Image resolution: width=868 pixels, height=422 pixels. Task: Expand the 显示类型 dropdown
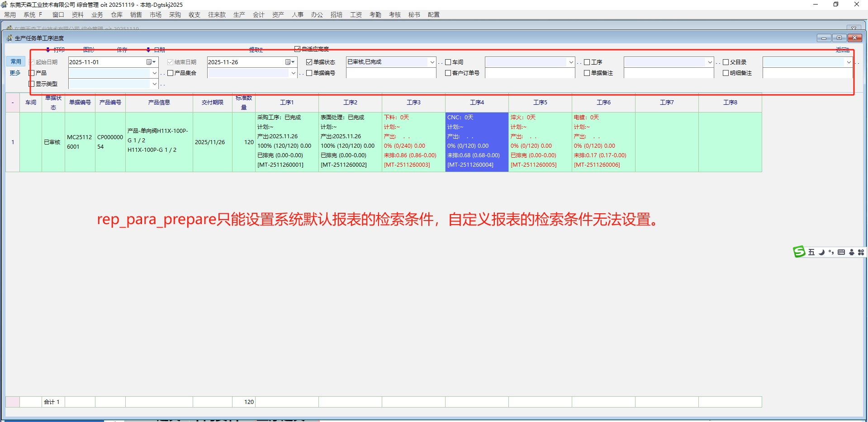coord(154,84)
